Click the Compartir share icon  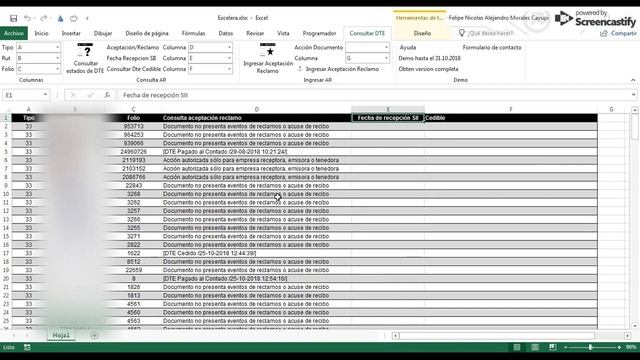[604, 33]
